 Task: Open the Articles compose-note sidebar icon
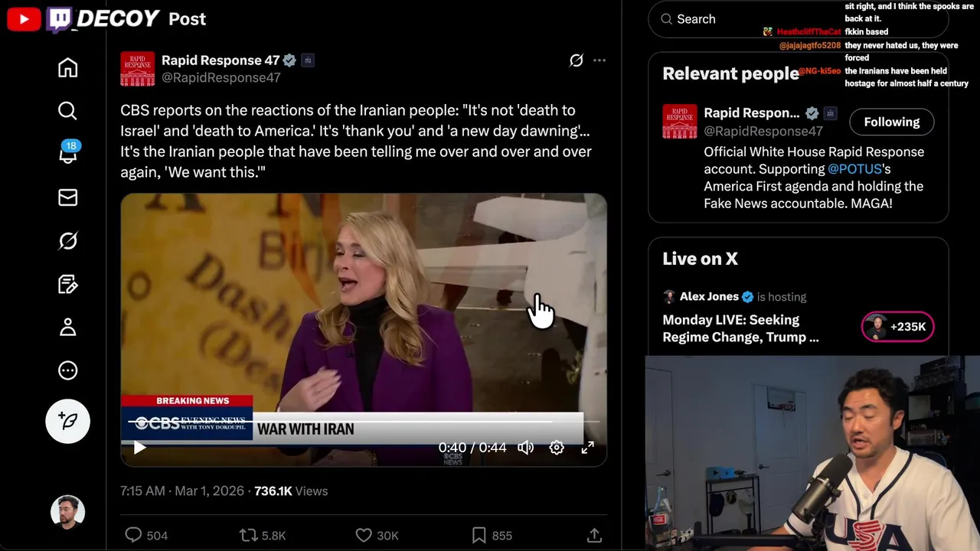coord(67,284)
